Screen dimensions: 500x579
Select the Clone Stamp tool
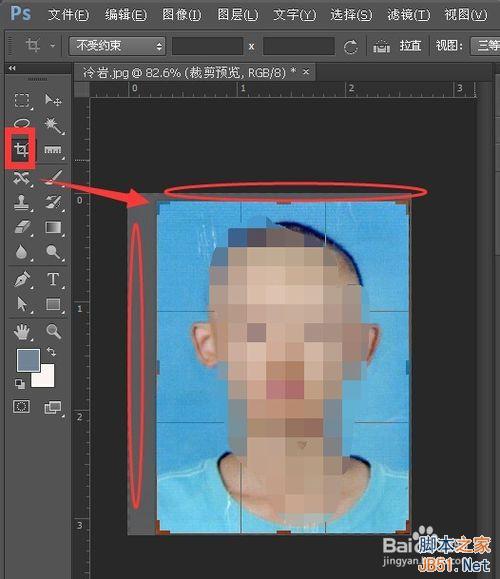click(x=22, y=202)
